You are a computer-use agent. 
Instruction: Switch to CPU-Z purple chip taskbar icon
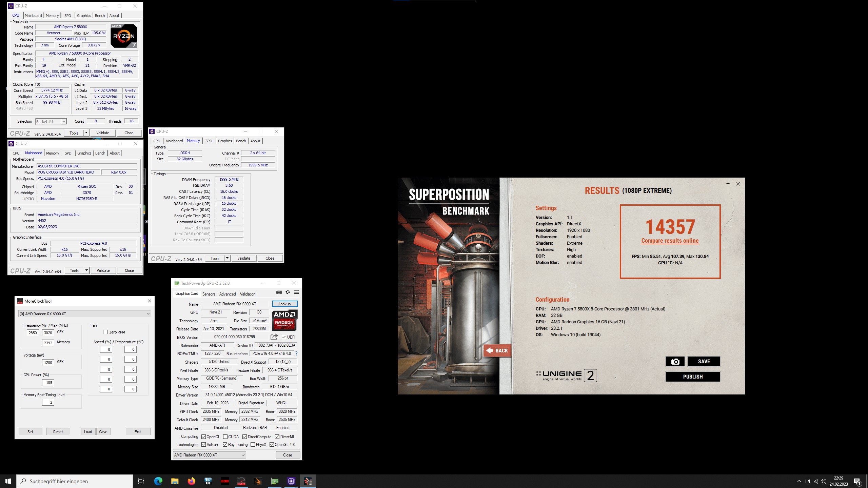point(291,481)
